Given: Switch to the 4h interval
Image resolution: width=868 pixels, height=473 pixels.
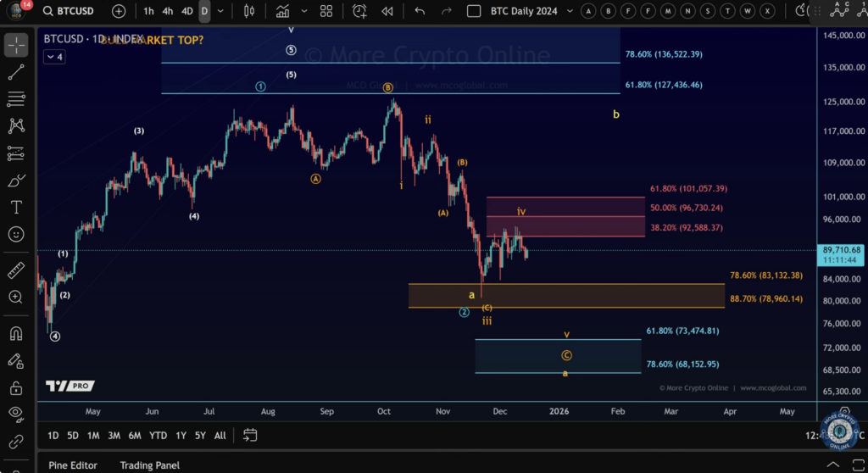Looking at the screenshot, I should click(x=167, y=11).
